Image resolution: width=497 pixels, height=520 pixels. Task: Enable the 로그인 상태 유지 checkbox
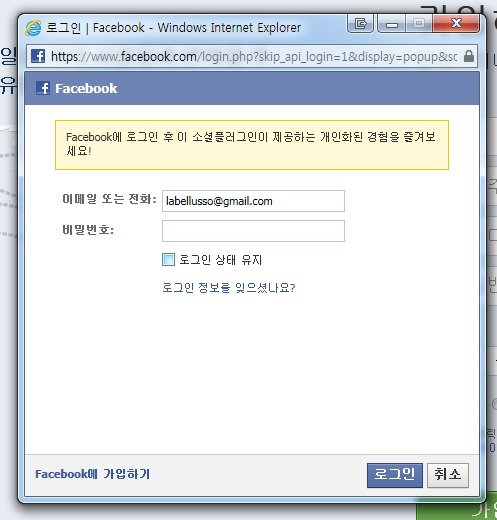pos(168,259)
